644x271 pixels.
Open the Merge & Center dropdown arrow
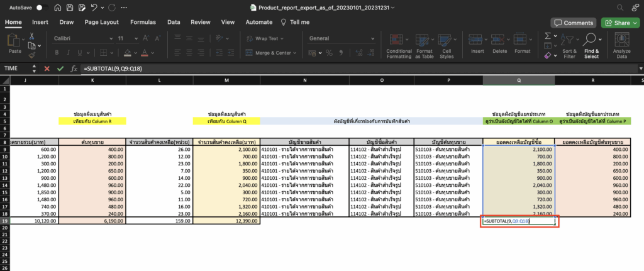pos(296,53)
